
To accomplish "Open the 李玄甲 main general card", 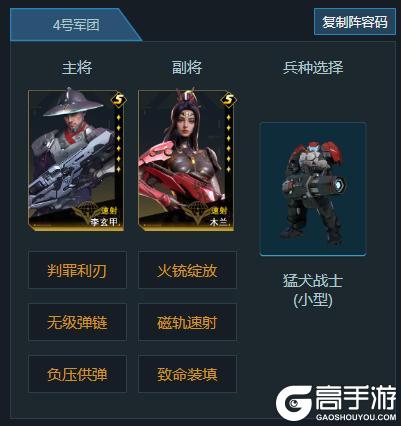I will (76, 161).
